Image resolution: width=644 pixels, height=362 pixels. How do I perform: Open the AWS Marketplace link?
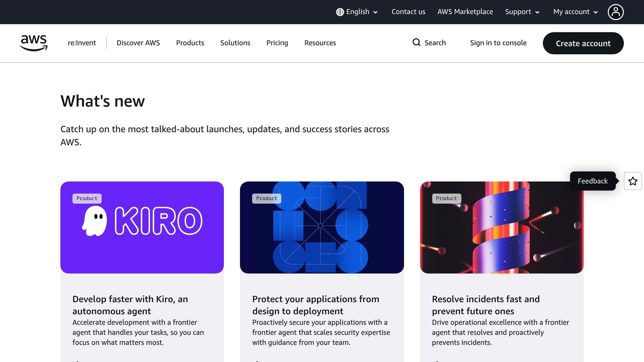[x=465, y=12]
